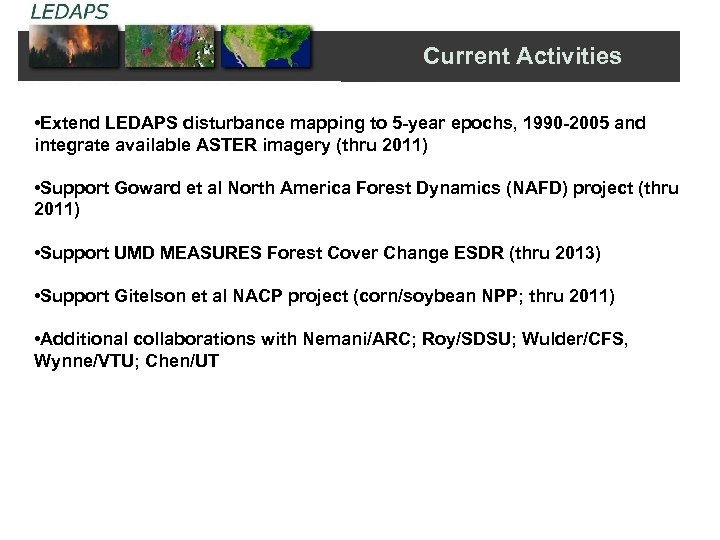Click the 'Current Activities' slide title
Viewport: 720px width, 540px height.
tap(522, 56)
